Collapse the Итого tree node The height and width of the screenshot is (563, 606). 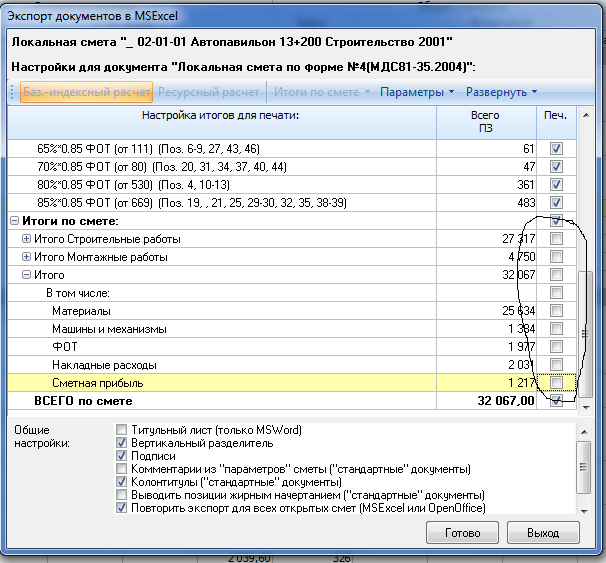pyautogui.click(x=26, y=275)
